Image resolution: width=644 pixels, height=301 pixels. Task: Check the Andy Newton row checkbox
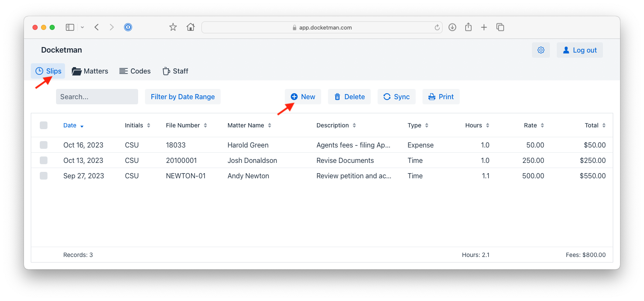click(x=44, y=176)
